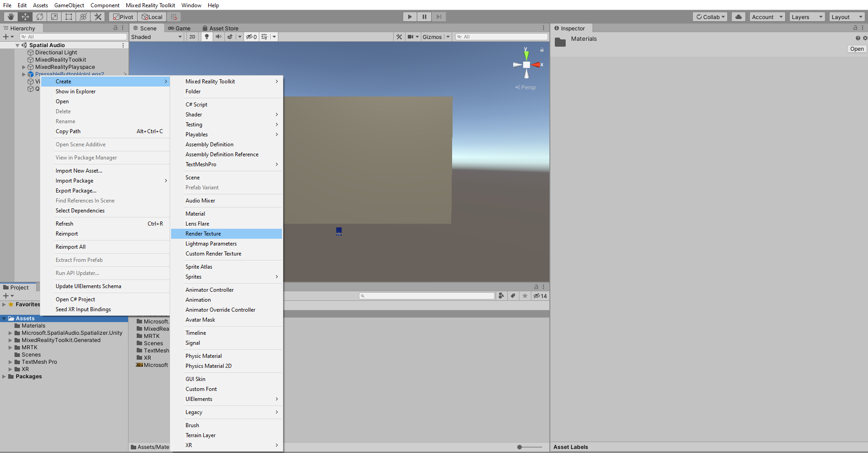Image resolution: width=868 pixels, height=453 pixels.
Task: Toggle scene lighting bulb button
Action: click(x=207, y=37)
